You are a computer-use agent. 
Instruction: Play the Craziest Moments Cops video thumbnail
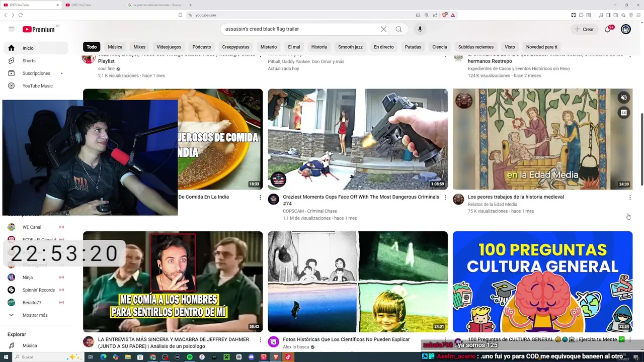coord(357,139)
